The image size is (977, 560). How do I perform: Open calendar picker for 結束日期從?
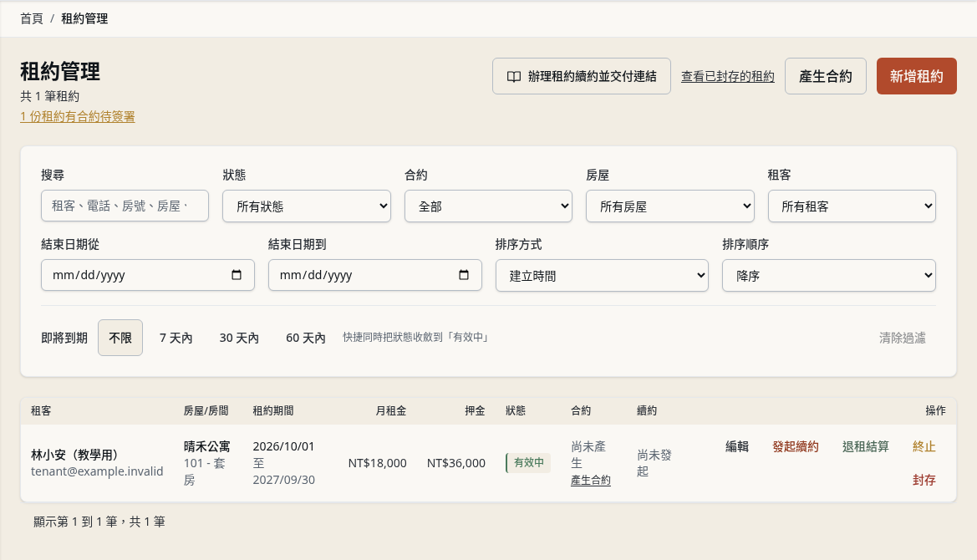tap(237, 275)
